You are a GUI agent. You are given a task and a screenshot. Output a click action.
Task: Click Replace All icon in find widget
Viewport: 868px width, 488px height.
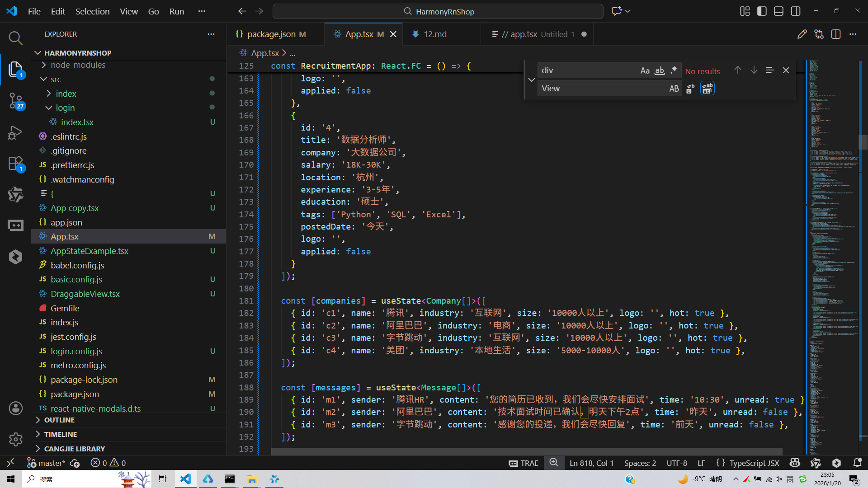click(707, 89)
